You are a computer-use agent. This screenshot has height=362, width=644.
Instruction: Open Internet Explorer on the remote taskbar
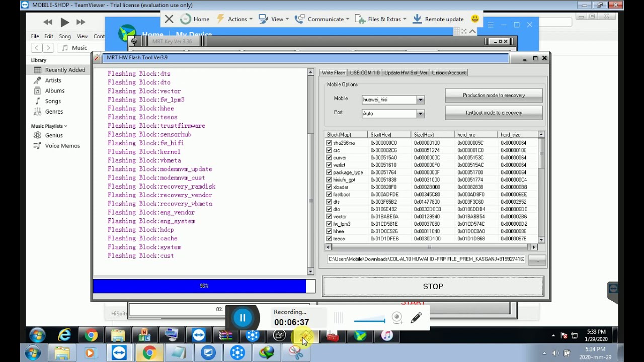tap(64, 335)
